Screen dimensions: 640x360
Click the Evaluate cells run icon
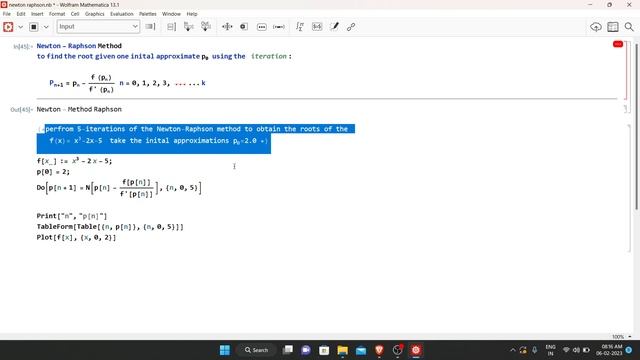[x=8, y=27]
